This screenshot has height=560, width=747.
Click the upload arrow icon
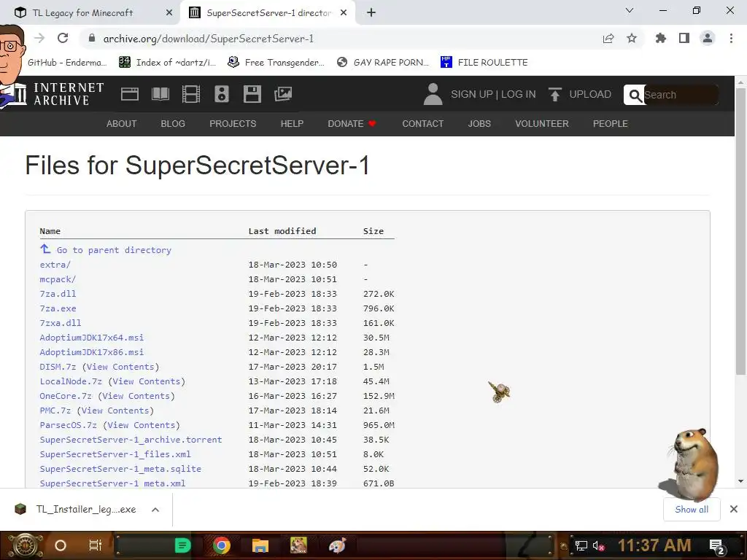point(554,94)
